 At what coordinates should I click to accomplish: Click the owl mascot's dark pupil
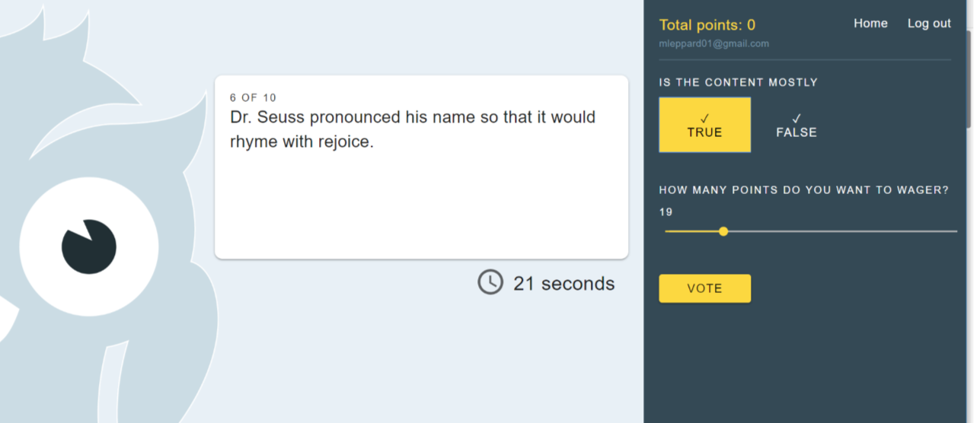pos(89,246)
